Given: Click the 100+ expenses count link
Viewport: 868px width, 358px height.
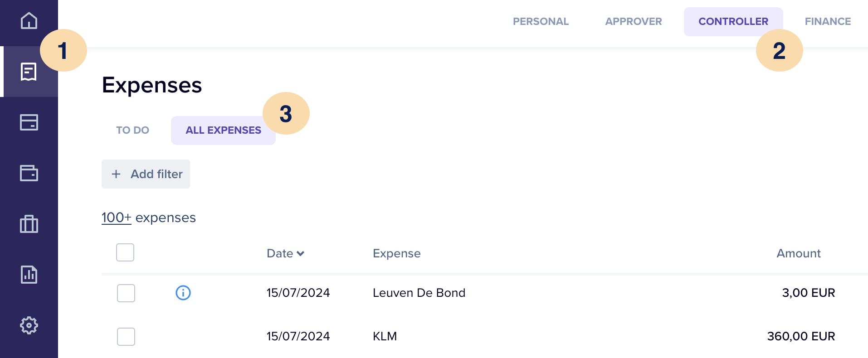Looking at the screenshot, I should click(x=117, y=218).
